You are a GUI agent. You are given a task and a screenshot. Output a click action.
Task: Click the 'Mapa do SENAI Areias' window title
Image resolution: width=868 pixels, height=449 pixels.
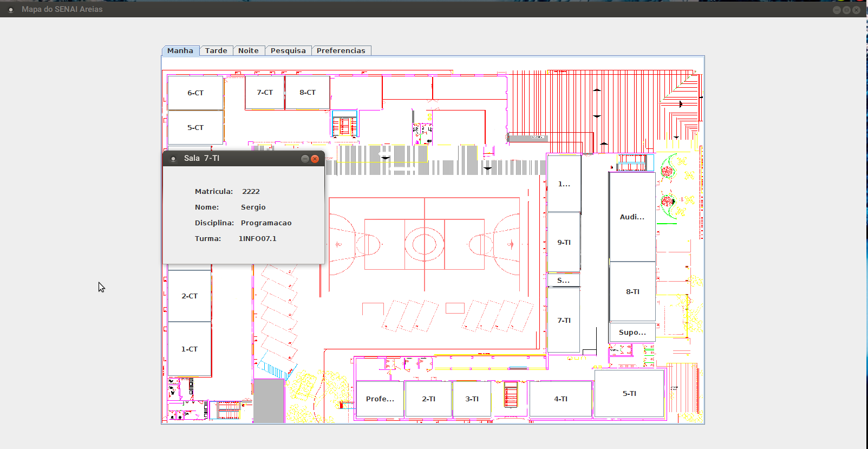[x=62, y=9]
